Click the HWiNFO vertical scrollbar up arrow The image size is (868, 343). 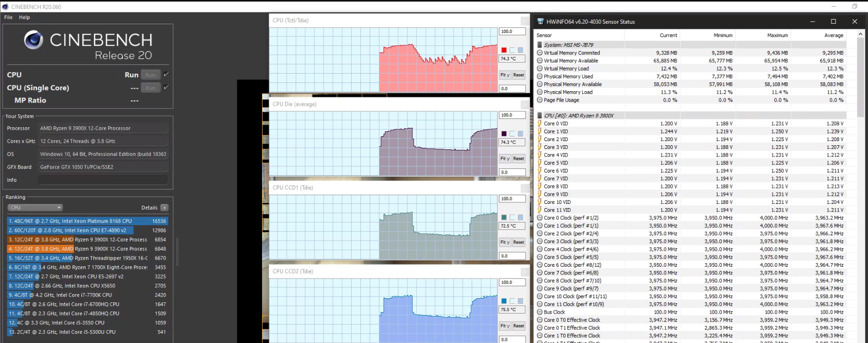pos(860,34)
